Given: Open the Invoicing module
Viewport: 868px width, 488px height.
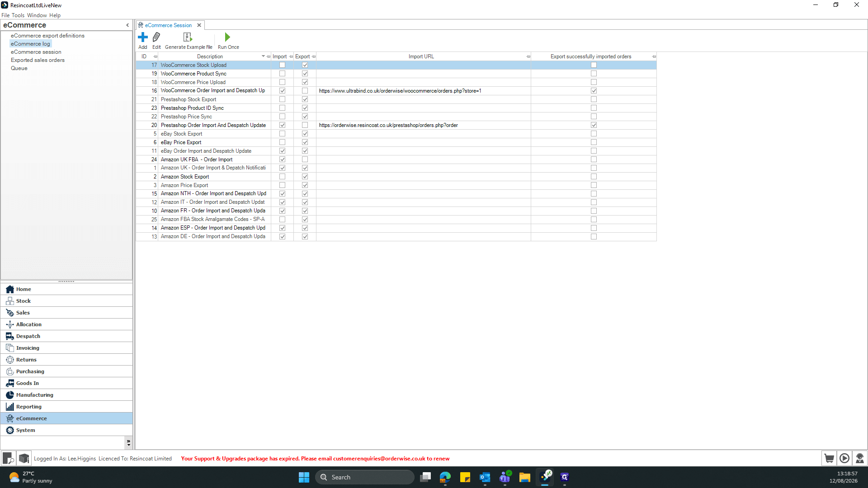Looking at the screenshot, I should [66, 348].
